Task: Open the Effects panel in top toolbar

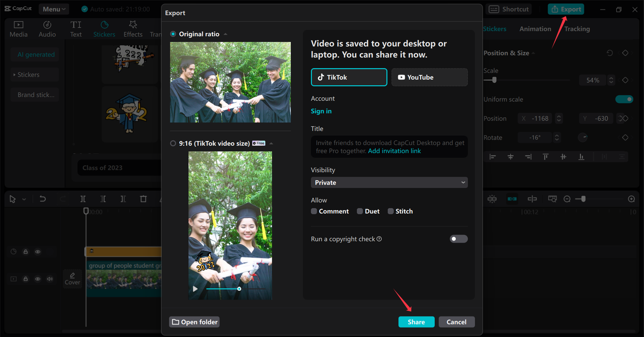Action: [x=133, y=29]
